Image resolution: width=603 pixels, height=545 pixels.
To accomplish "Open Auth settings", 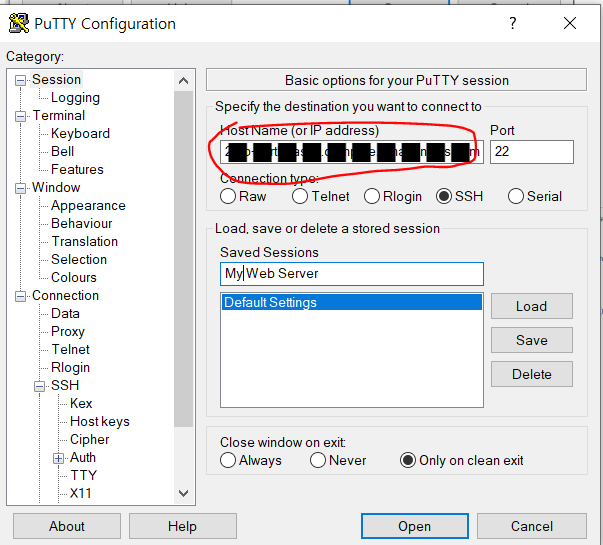I will [x=83, y=457].
